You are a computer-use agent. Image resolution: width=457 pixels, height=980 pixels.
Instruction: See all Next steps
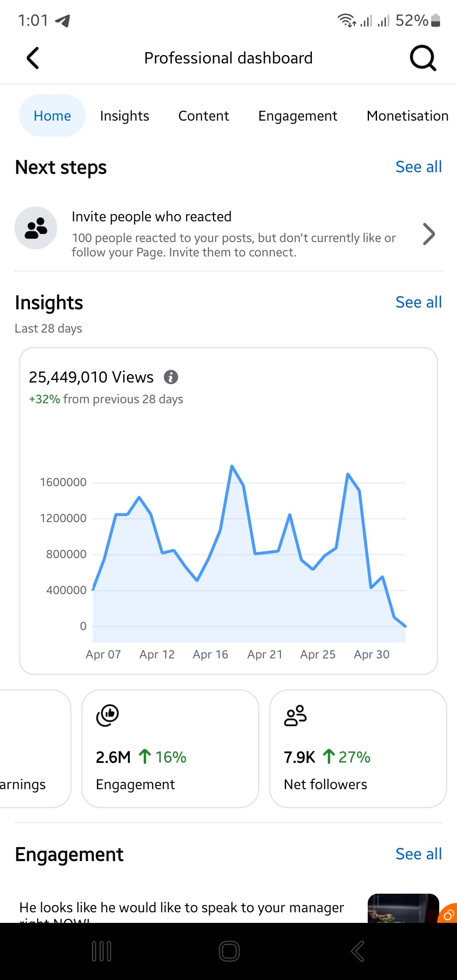[x=418, y=167]
